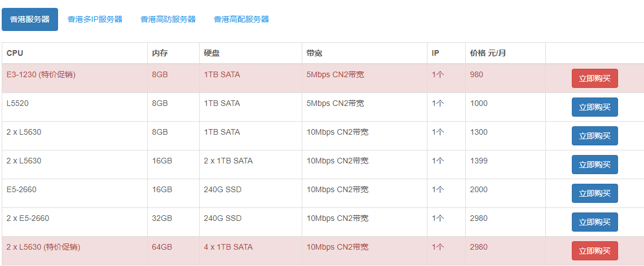Switch to the 香港多IP服务器 tab

(95, 19)
